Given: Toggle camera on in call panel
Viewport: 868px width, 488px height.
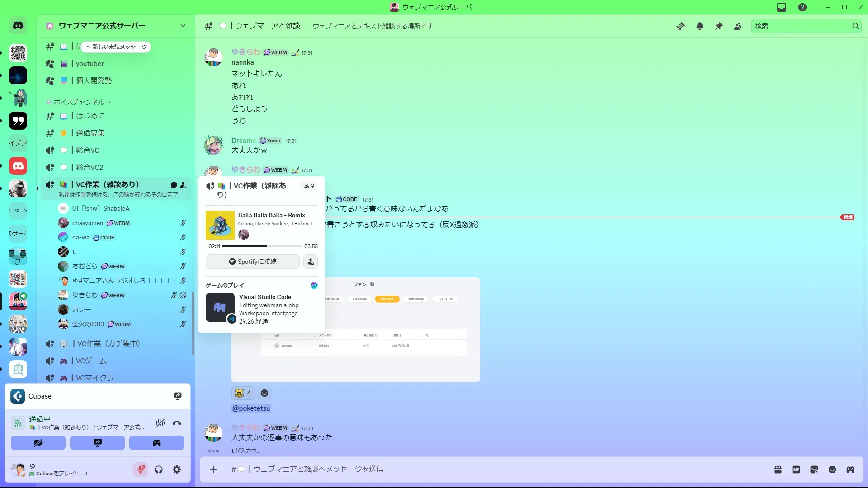Looking at the screenshot, I should (38, 443).
